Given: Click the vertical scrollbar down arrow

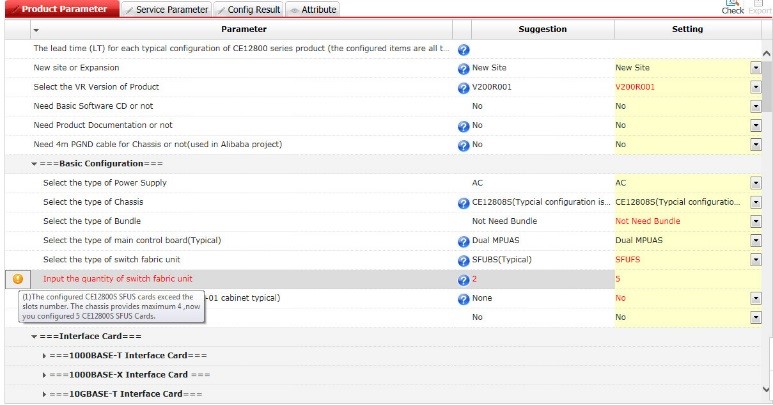Looking at the screenshot, I should click(x=767, y=389).
